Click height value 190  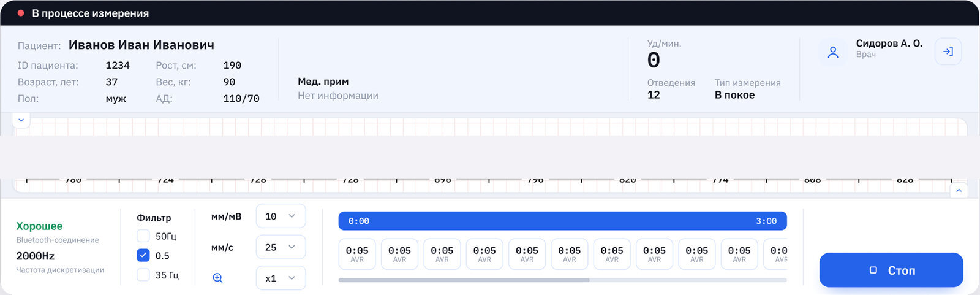click(x=232, y=65)
